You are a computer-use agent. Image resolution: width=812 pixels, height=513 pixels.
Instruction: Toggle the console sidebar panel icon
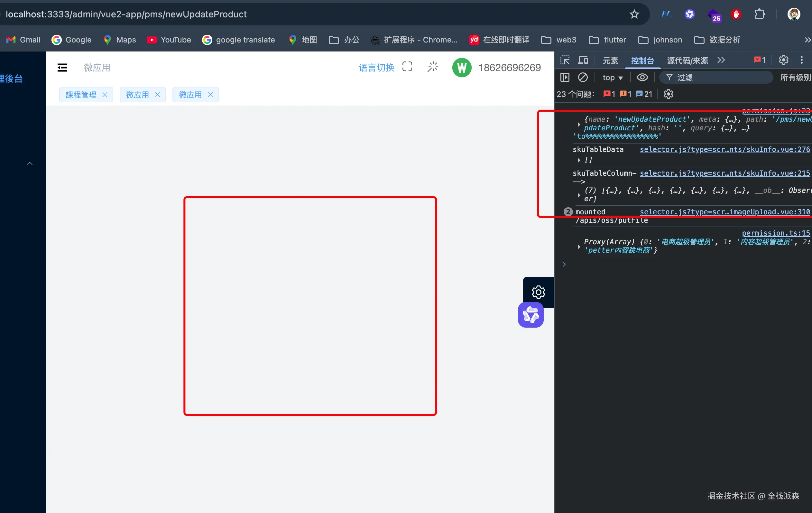tap(565, 78)
